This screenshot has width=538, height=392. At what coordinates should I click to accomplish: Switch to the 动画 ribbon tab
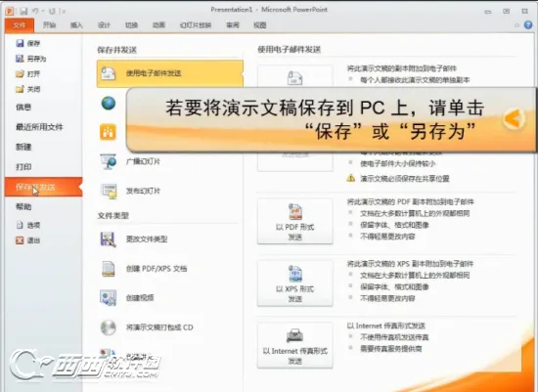(x=158, y=25)
